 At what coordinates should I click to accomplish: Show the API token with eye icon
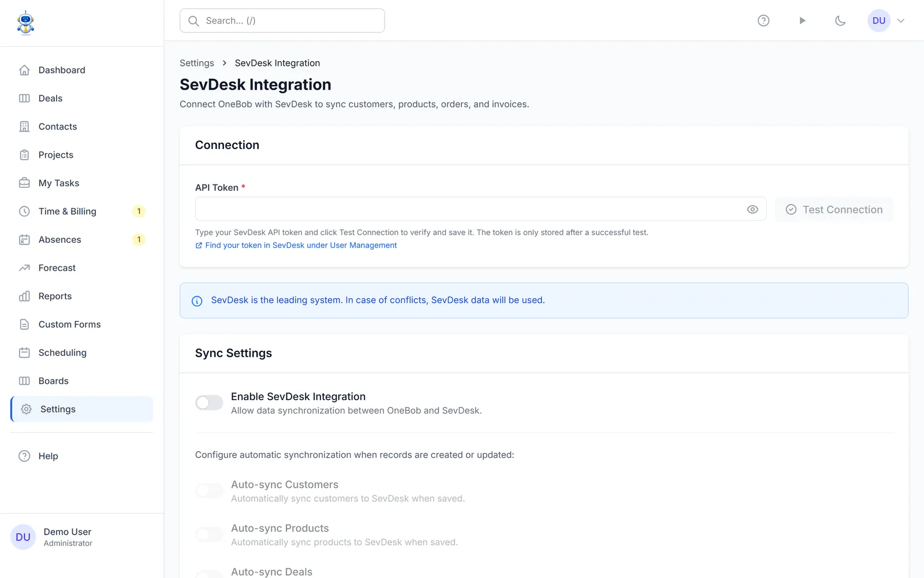[x=752, y=209]
